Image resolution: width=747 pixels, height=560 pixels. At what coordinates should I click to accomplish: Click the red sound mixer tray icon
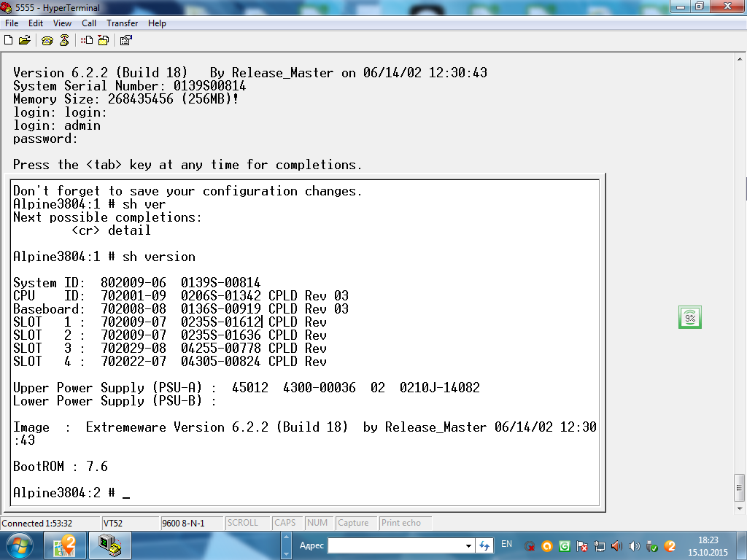tap(617, 546)
